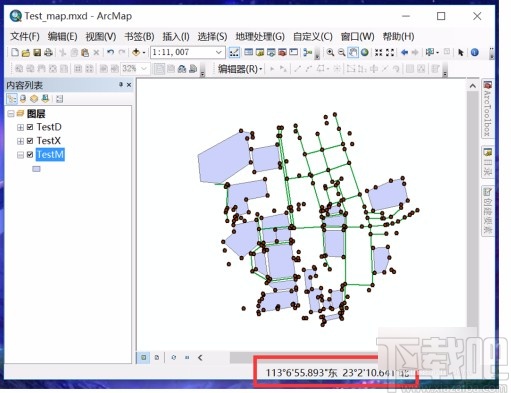Open the Python window icon
Image resolution: width=511 pixels, height=393 pixels.
293,52
